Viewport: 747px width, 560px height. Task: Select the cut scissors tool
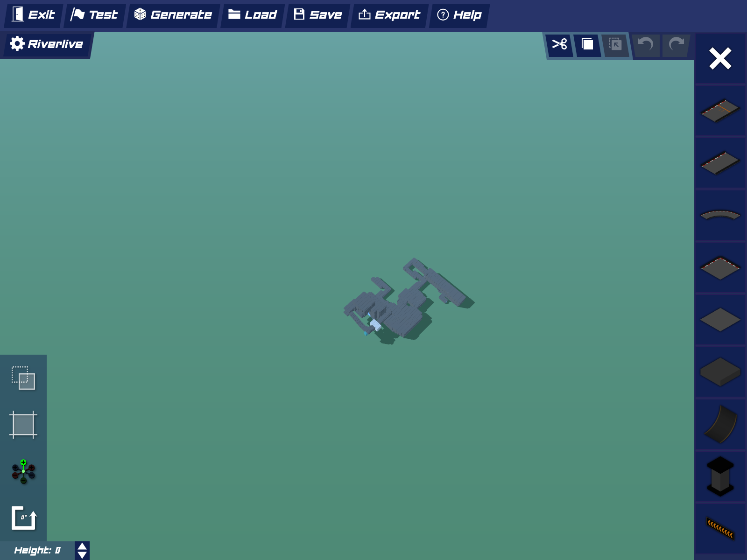click(x=559, y=45)
